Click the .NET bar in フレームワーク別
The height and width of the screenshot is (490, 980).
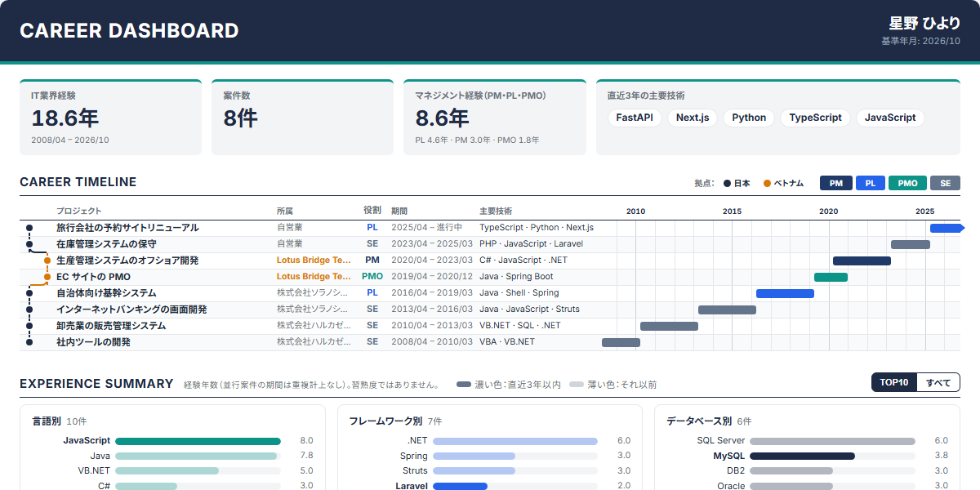(x=515, y=441)
